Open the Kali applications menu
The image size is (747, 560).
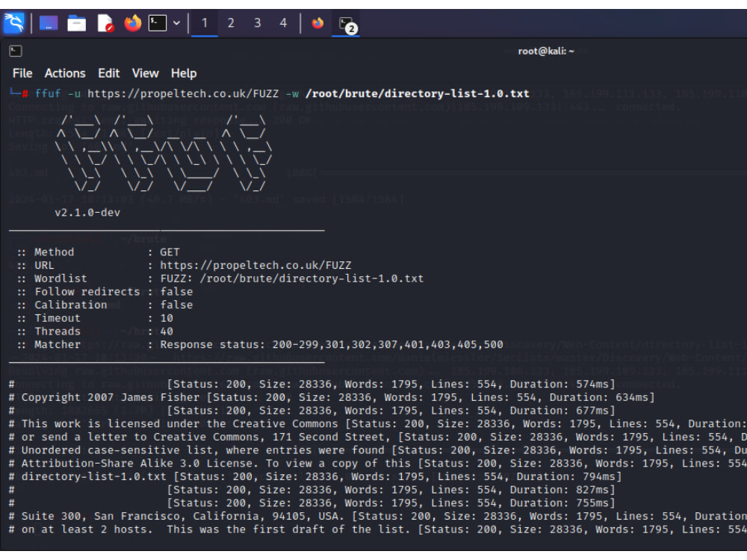[13, 22]
